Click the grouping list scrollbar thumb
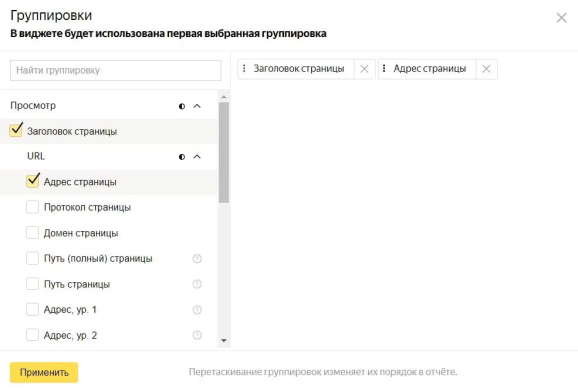The image size is (578, 391). 224,153
